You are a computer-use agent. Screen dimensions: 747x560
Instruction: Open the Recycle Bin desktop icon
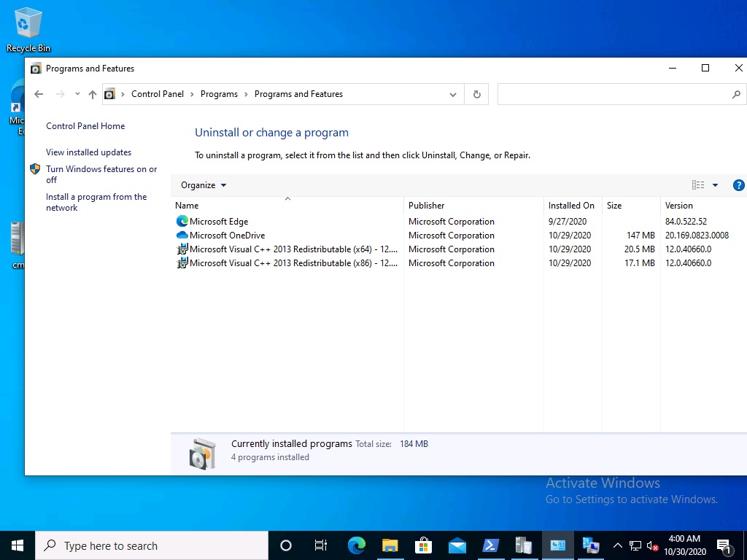tap(28, 30)
